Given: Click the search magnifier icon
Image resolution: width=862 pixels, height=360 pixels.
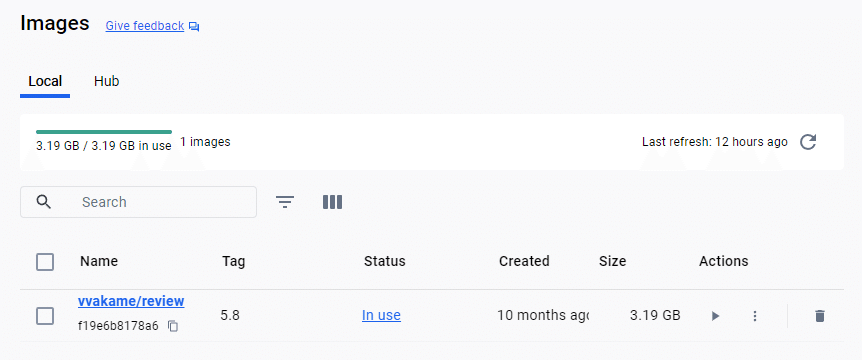Looking at the screenshot, I should pyautogui.click(x=44, y=202).
